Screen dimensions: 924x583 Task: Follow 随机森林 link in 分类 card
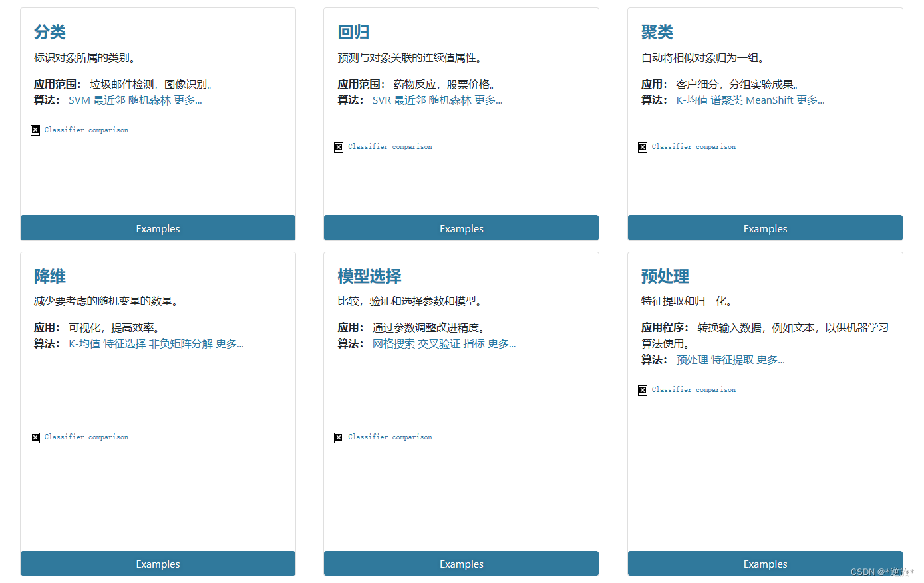pyautogui.click(x=150, y=100)
